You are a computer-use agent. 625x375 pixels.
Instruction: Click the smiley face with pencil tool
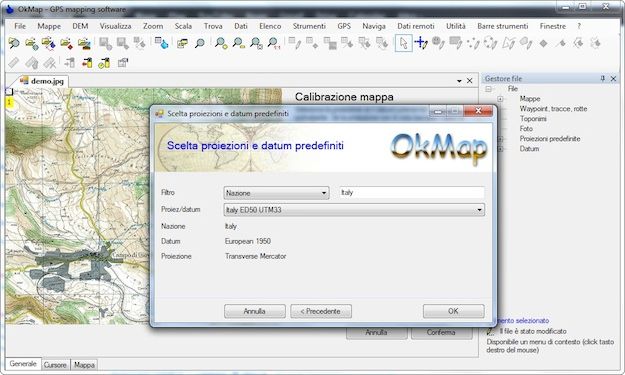click(438, 43)
